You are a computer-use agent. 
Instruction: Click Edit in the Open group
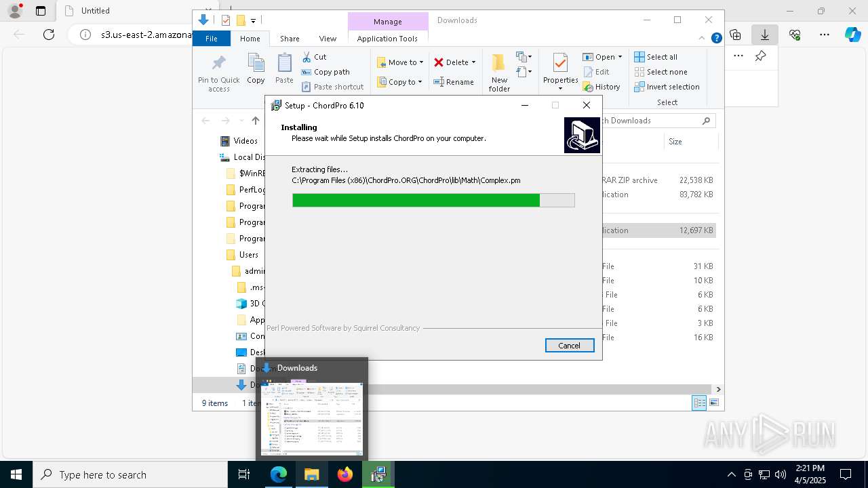596,72
